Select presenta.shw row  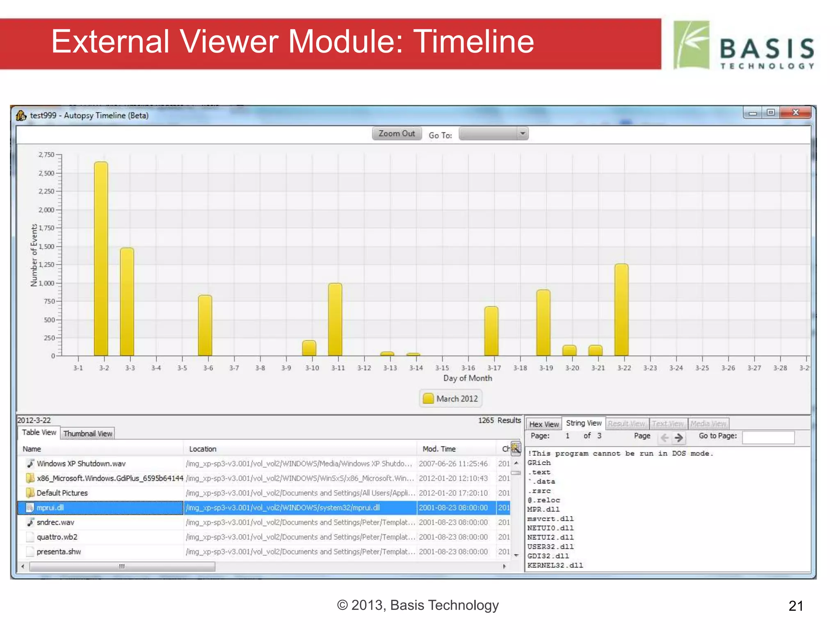[265, 552]
